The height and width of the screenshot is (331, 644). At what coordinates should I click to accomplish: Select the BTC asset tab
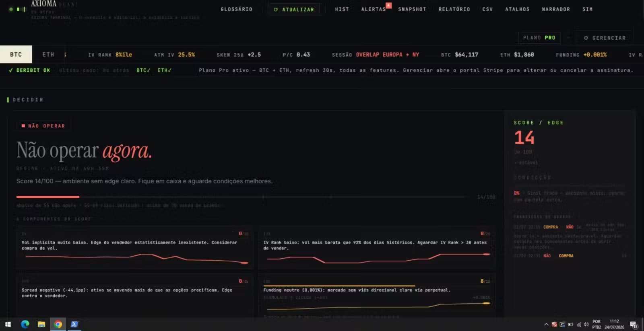click(x=16, y=54)
